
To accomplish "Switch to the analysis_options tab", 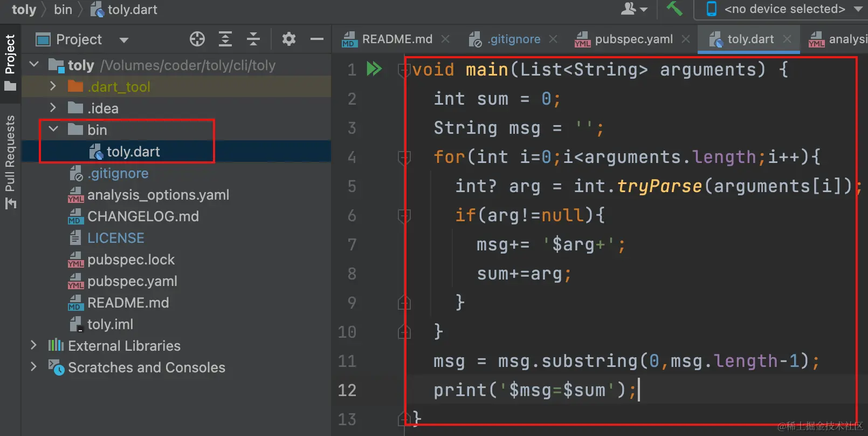I will click(x=837, y=39).
